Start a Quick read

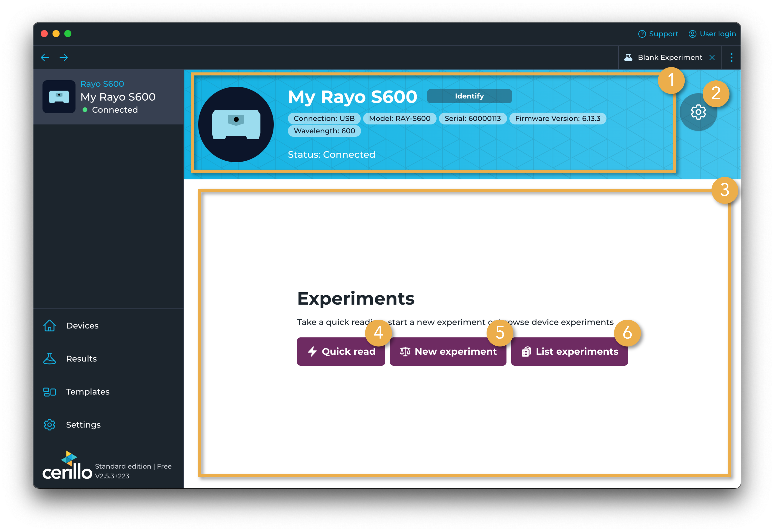(x=341, y=352)
